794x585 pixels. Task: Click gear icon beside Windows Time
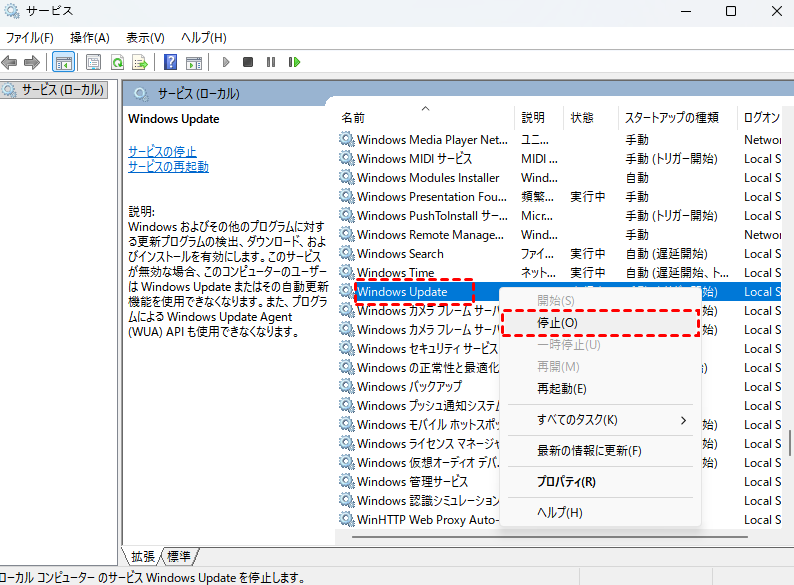click(x=346, y=272)
